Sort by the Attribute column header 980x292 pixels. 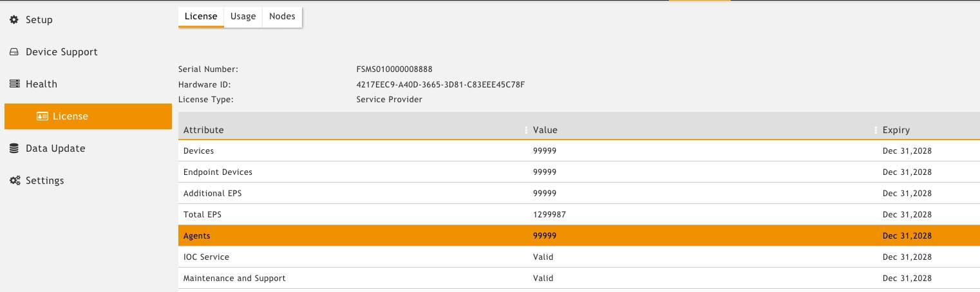pos(203,130)
